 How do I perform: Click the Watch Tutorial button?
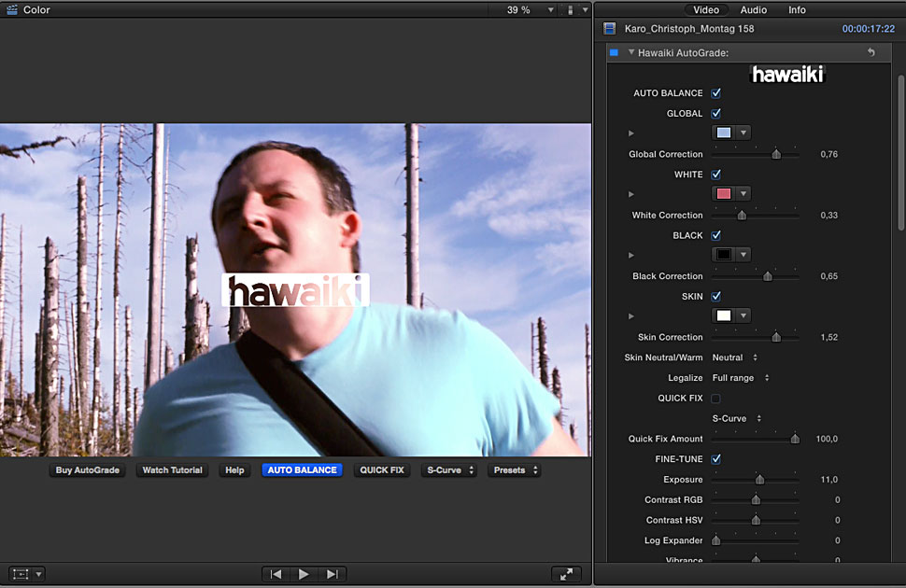click(172, 470)
